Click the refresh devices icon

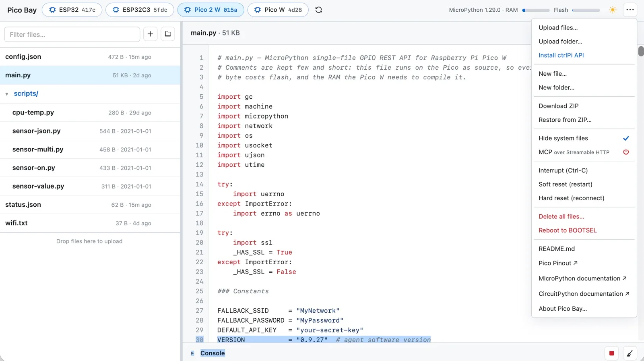pyautogui.click(x=319, y=10)
